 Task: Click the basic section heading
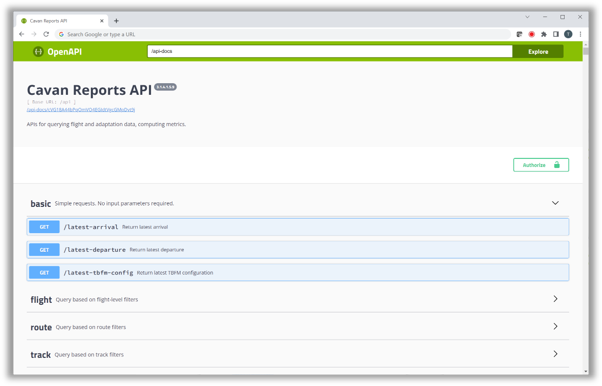[x=41, y=204]
